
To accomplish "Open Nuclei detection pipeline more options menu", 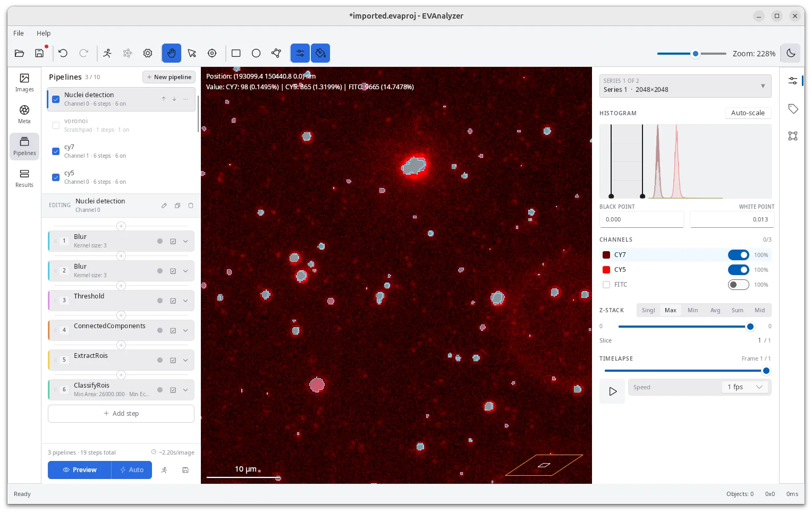I will click(x=185, y=99).
